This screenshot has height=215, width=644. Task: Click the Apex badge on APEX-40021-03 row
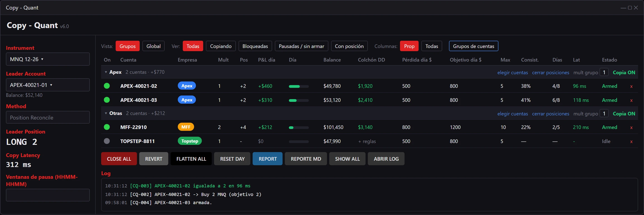pos(187,100)
